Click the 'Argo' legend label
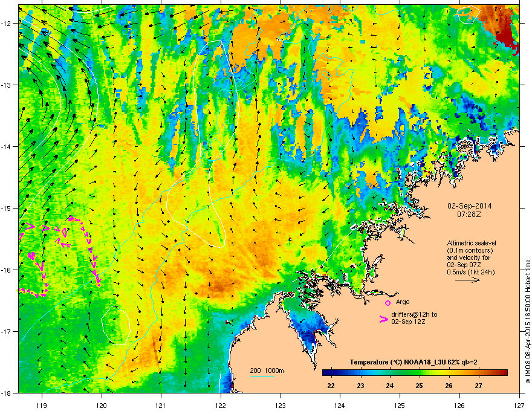This screenshot has height=411, width=532. (403, 302)
